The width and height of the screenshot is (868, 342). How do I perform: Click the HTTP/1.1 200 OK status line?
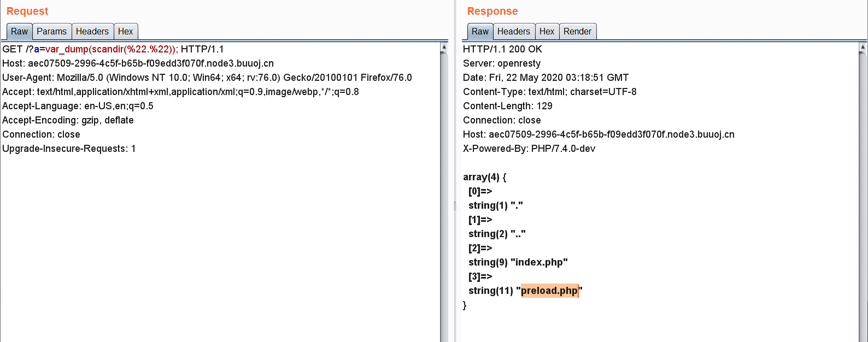pyautogui.click(x=502, y=49)
